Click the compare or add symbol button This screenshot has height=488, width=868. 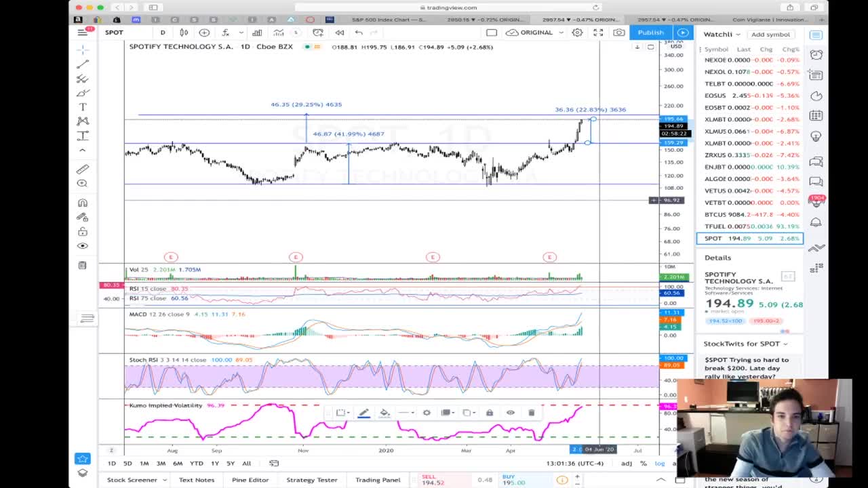(x=204, y=33)
